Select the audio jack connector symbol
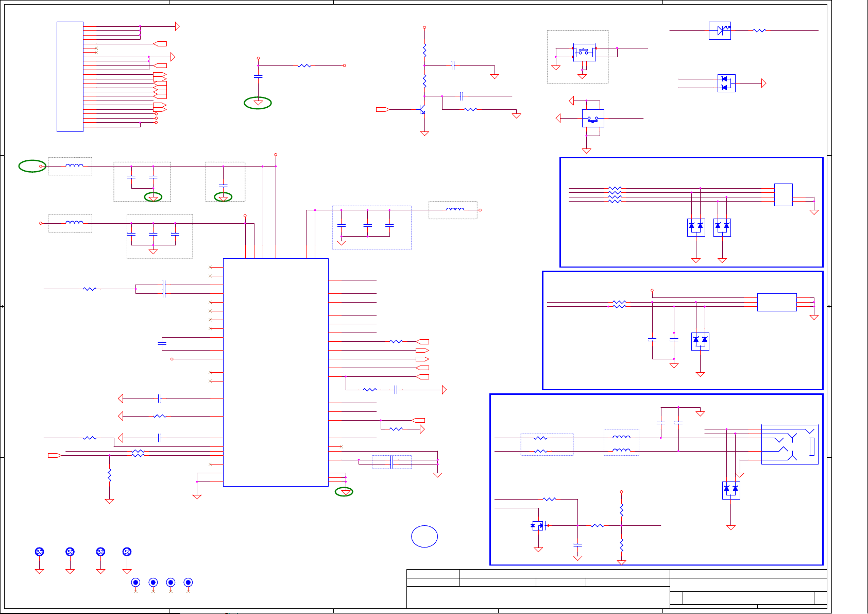This screenshot has width=868, height=614. pos(790,444)
